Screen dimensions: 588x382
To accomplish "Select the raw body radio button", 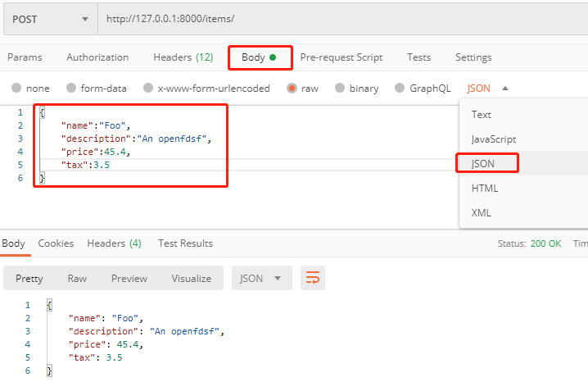I will click(x=292, y=89).
